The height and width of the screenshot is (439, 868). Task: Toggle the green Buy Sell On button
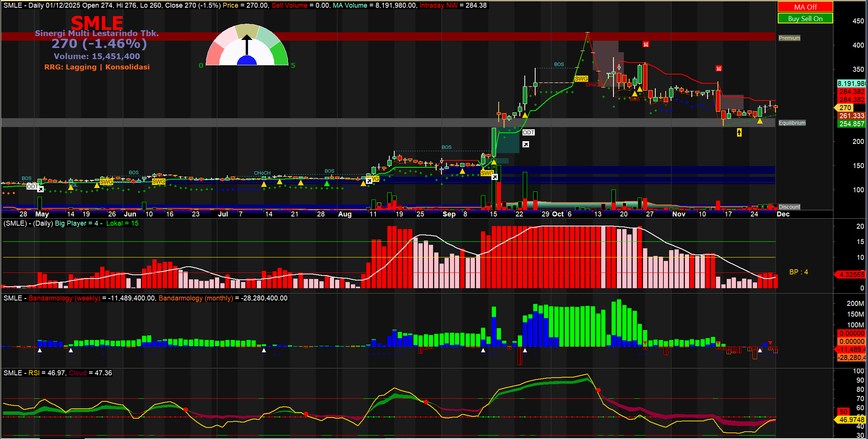coord(805,18)
